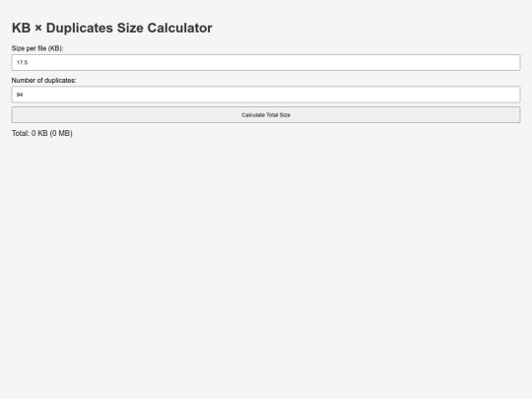Click the 'Number of duplicates:' label
The width and height of the screenshot is (532, 399).
[43, 81]
